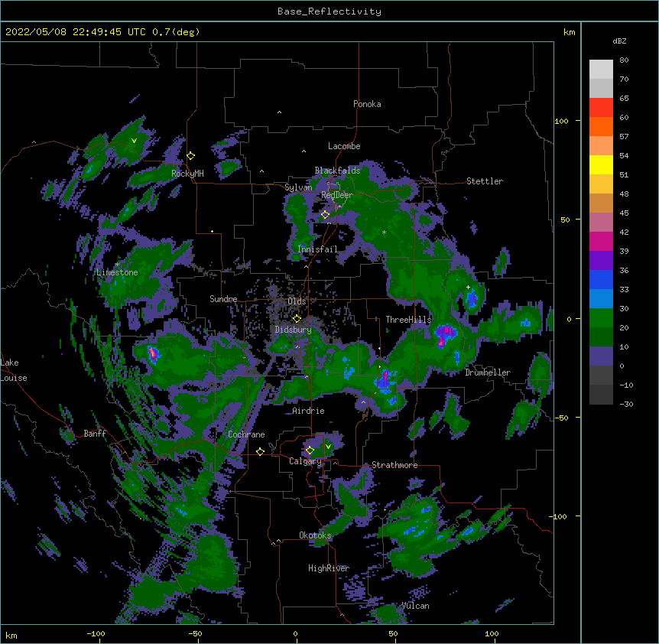The image size is (659, 644).
Task: Click the yellow V marker northwest of RockyMH
Action: click(134, 141)
